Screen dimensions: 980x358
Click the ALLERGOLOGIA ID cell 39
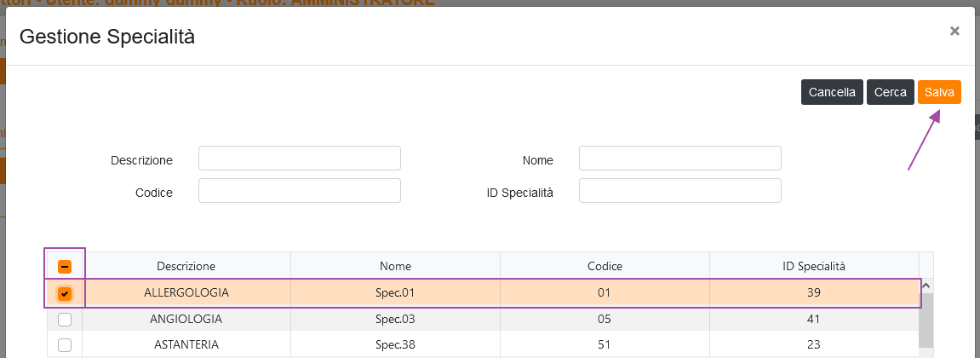click(x=813, y=293)
